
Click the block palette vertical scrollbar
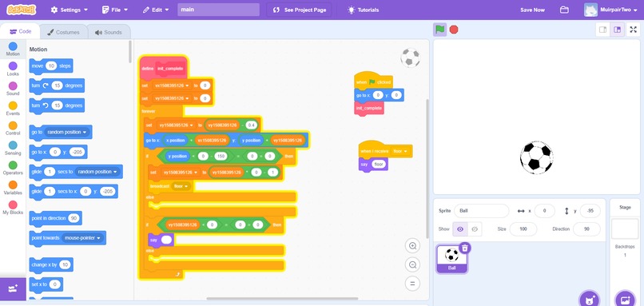(x=130, y=52)
